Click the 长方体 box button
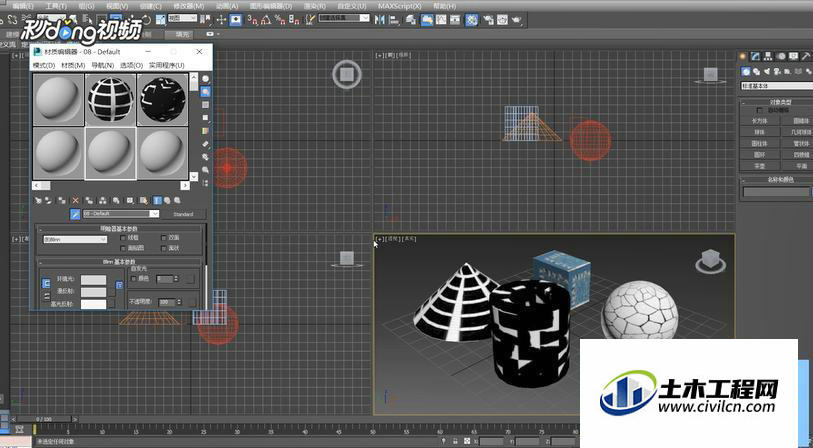 pos(760,121)
